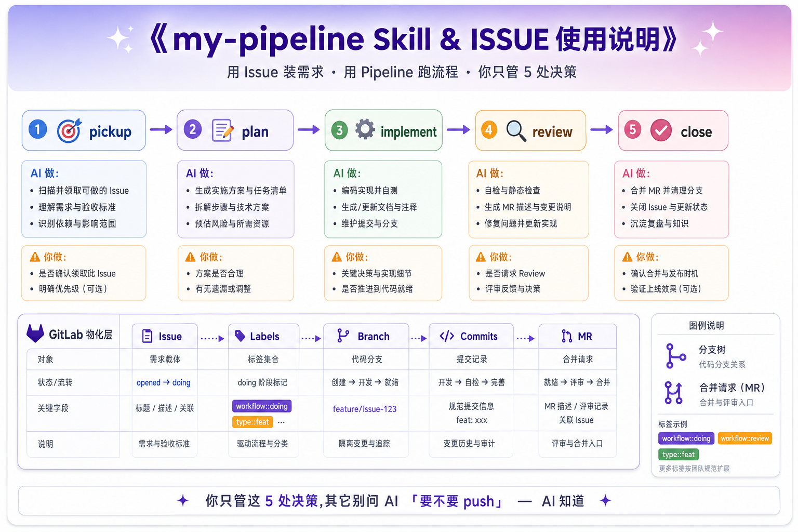The image size is (798, 532).
Task: Click the warning icon in review 你做
Action: point(481,257)
